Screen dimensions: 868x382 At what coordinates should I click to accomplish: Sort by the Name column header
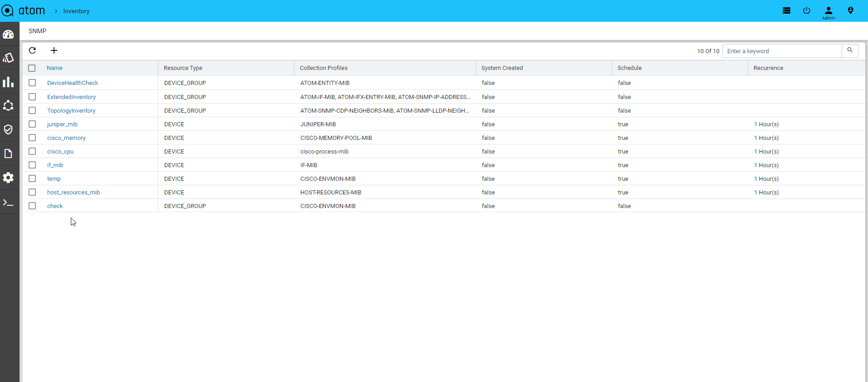(x=54, y=68)
